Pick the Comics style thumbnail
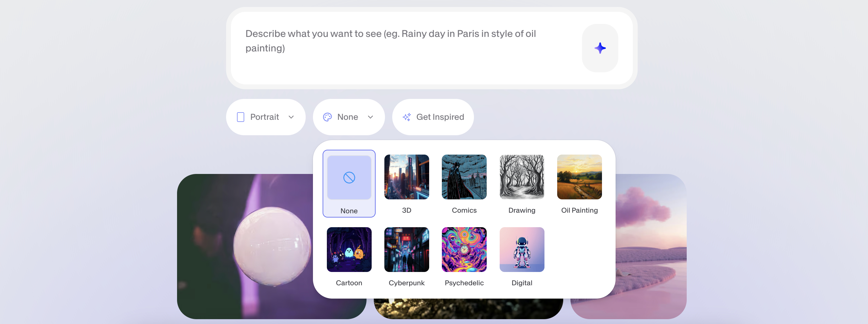The height and width of the screenshot is (324, 868). [x=464, y=177]
